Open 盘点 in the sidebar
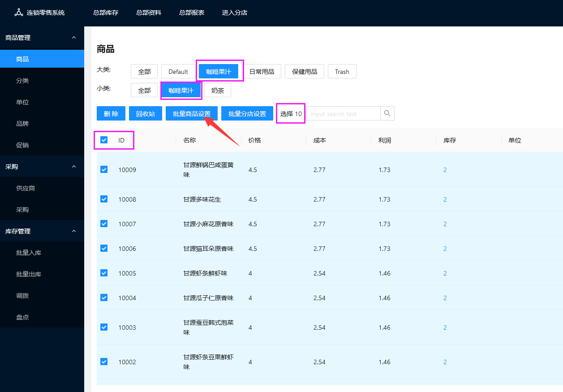The image size is (563, 392). click(x=42, y=317)
